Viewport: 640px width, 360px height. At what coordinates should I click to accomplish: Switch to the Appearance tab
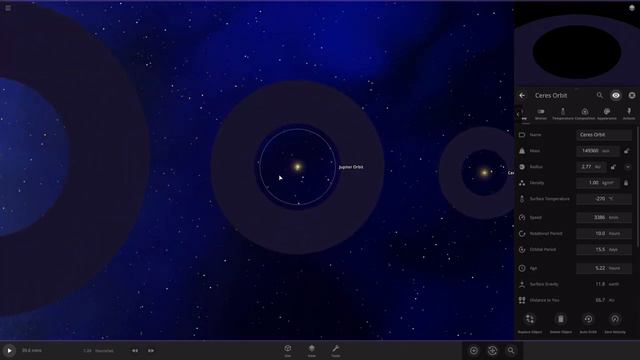pyautogui.click(x=607, y=114)
